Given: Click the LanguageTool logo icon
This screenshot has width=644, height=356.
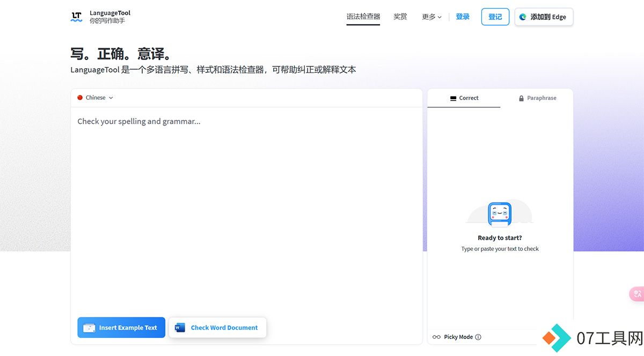Looking at the screenshot, I should pyautogui.click(x=77, y=17).
